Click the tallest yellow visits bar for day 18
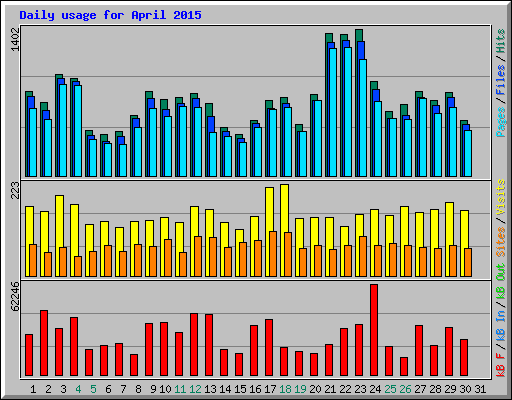 point(285,230)
